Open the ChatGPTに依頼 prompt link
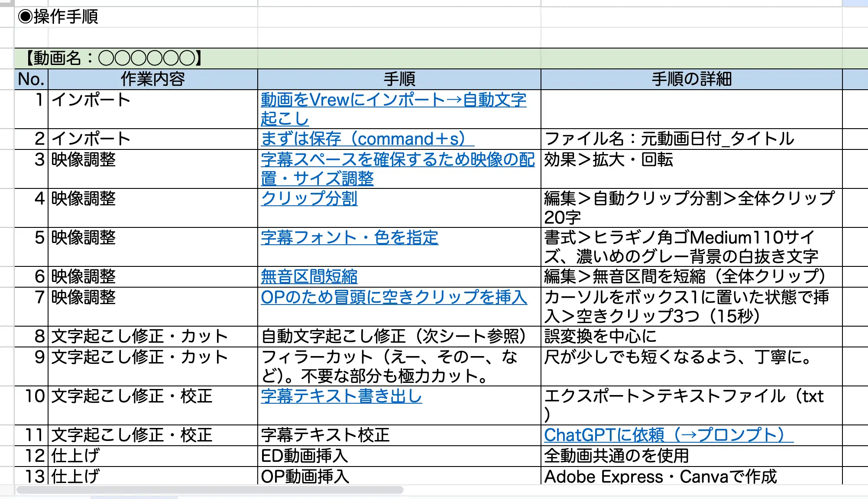Viewport: 868px width, 499px height. click(668, 435)
